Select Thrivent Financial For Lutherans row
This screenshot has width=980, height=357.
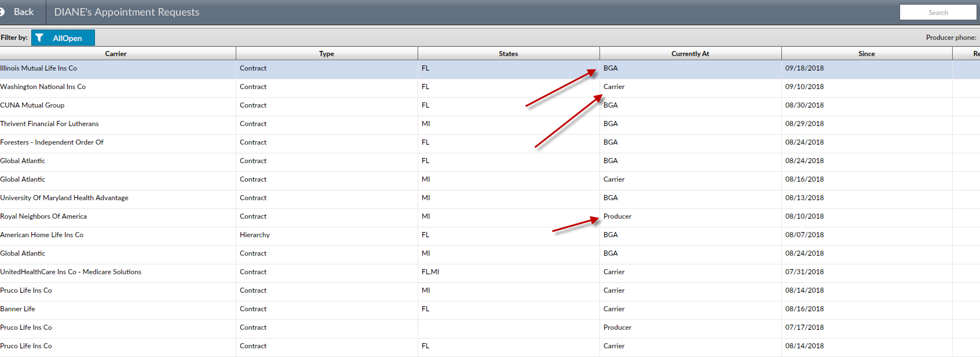click(490, 125)
